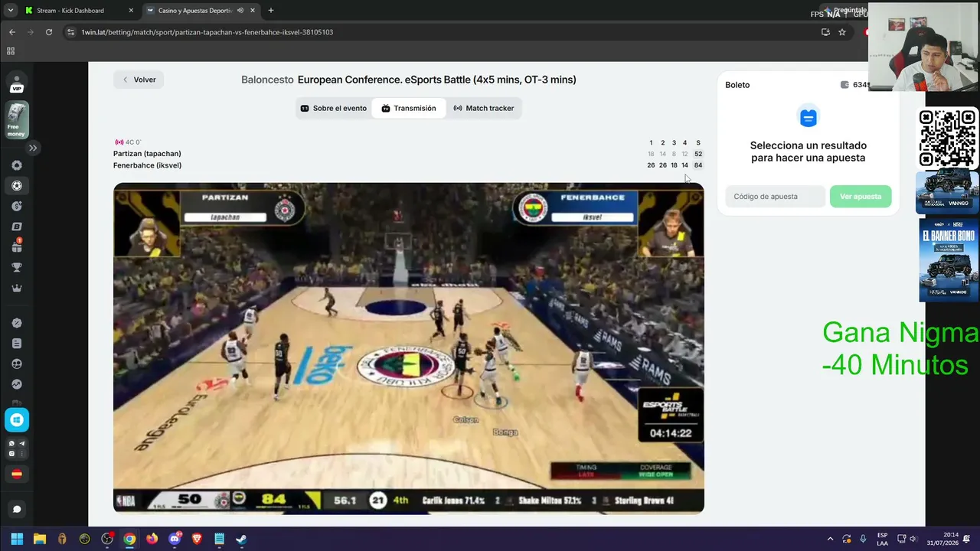980x551 pixels.
Task: Go back with the Volver button
Action: (139, 80)
